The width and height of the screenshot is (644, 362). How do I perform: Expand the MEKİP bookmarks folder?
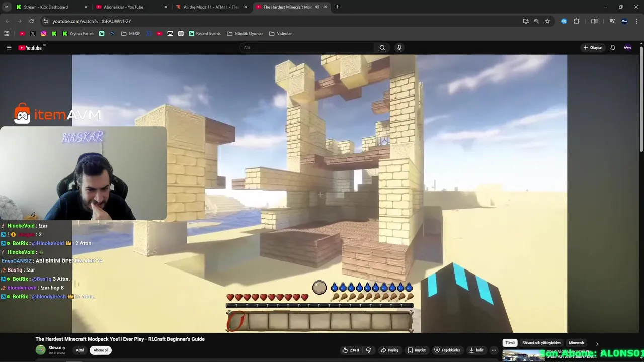[131, 34]
